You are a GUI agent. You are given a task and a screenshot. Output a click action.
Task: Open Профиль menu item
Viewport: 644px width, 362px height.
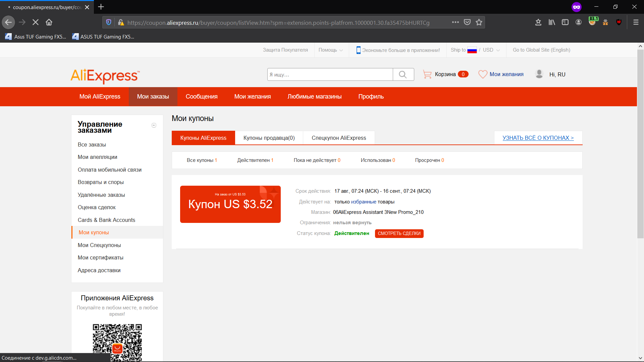point(371,97)
